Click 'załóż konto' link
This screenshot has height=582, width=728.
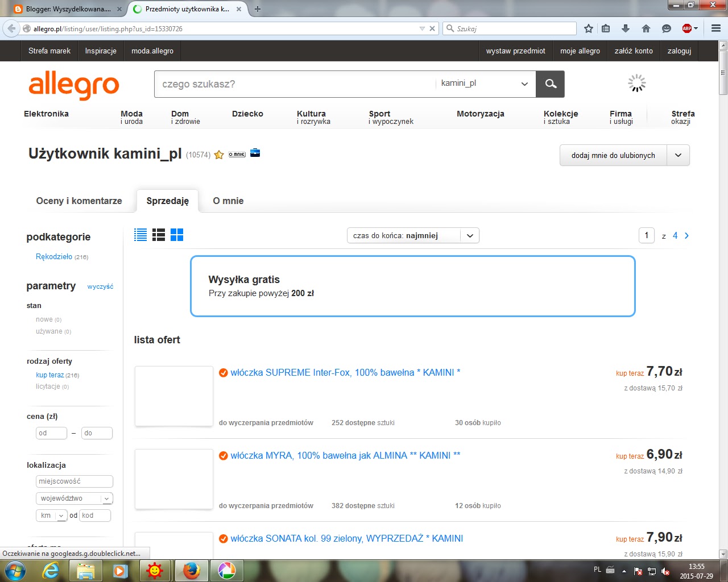[634, 51]
